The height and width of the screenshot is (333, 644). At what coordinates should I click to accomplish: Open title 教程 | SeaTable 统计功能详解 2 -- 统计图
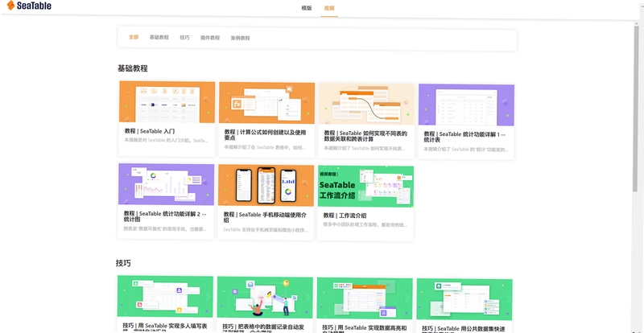165,216
